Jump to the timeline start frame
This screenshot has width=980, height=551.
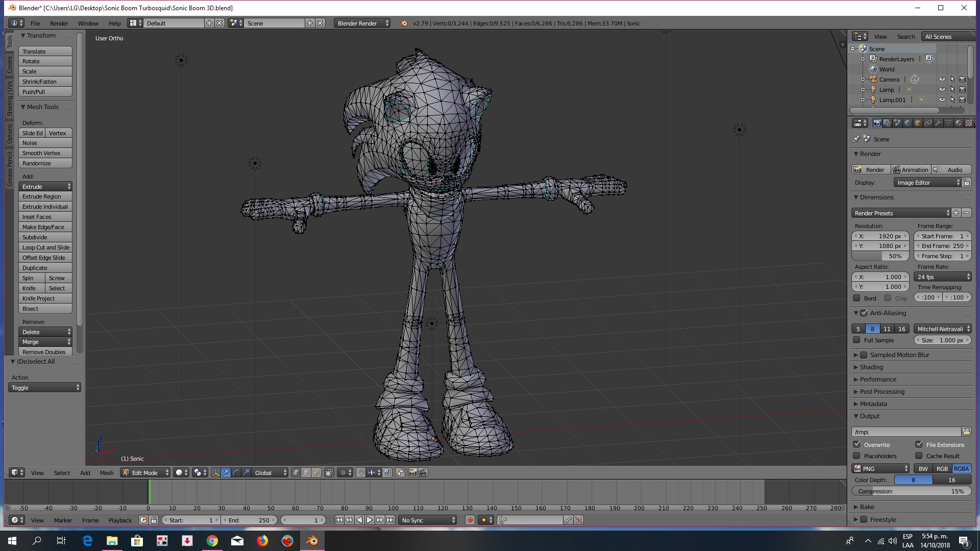[x=339, y=520]
